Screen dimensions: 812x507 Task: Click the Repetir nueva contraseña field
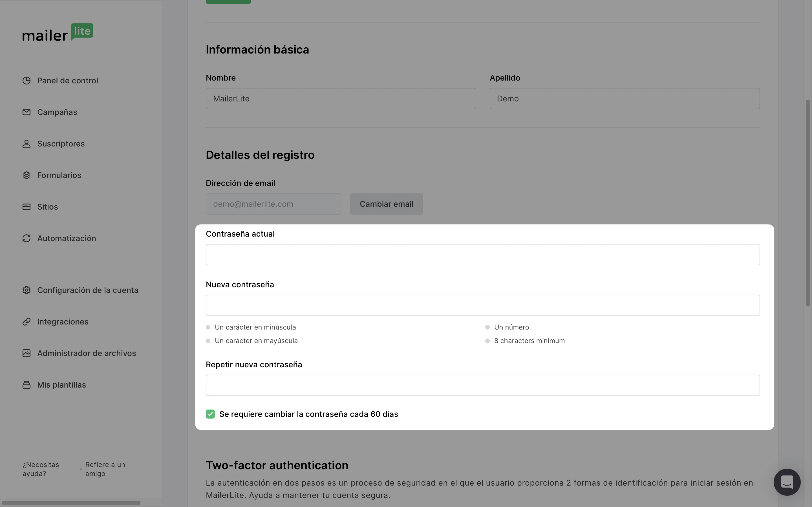482,386
